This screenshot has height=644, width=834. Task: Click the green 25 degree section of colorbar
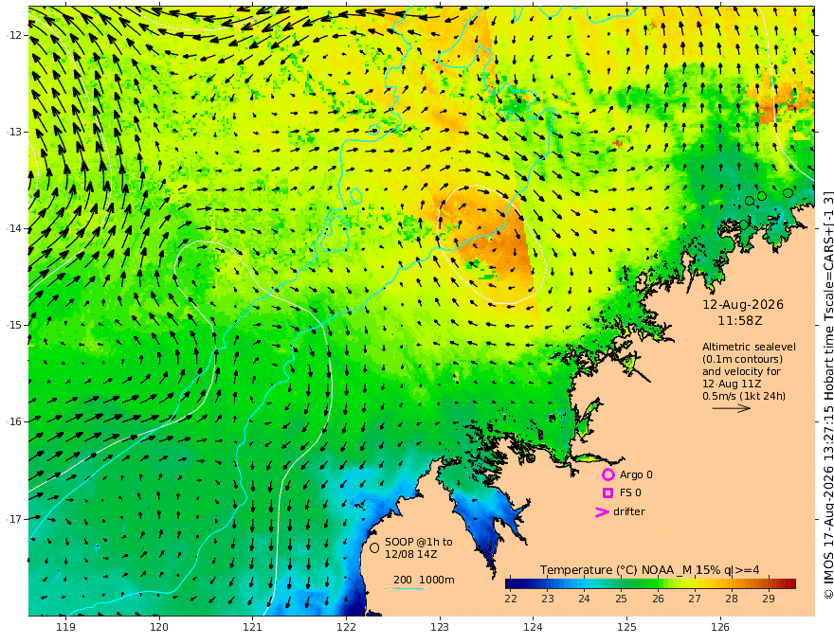click(x=622, y=583)
